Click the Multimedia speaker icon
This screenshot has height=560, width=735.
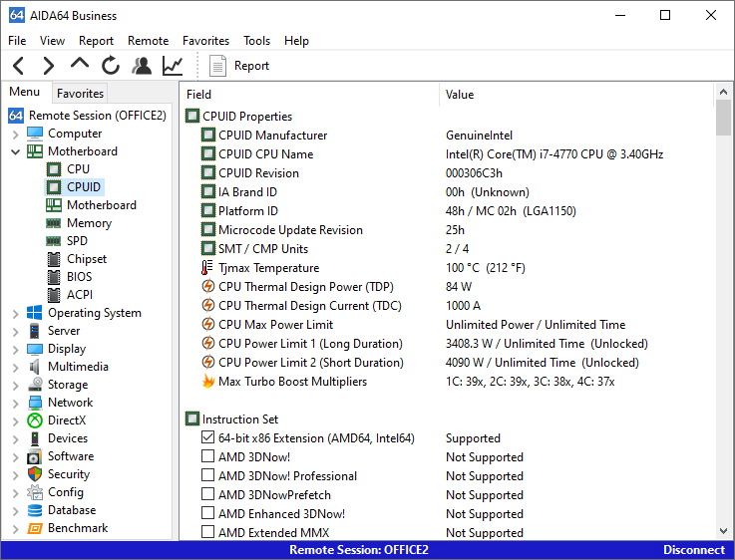(34, 367)
